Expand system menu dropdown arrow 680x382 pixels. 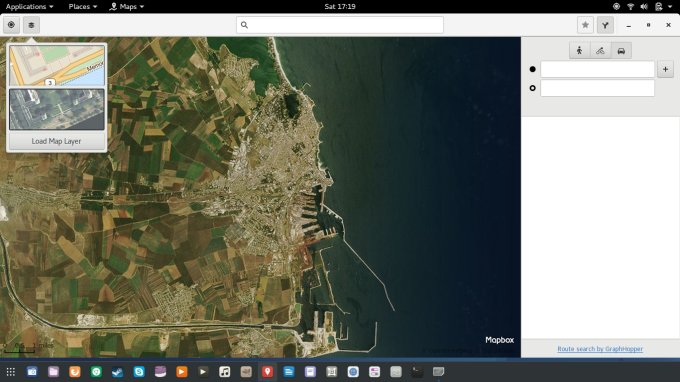670,7
